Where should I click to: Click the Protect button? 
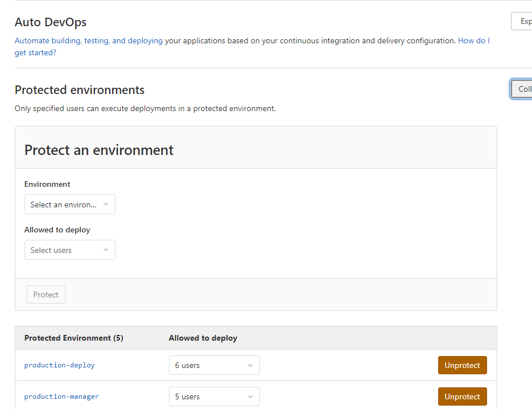tap(46, 295)
